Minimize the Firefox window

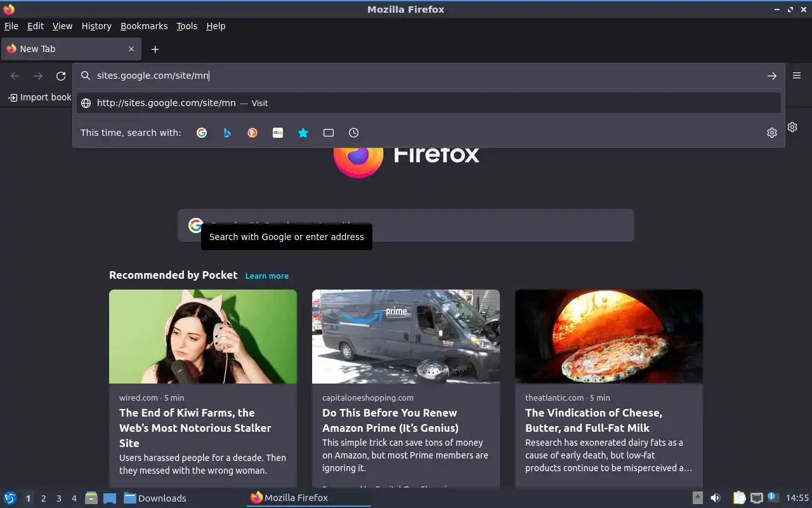pyautogui.click(x=777, y=10)
